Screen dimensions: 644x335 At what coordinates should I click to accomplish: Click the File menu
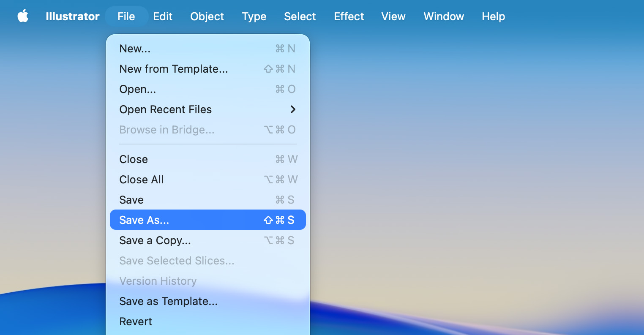coord(126,16)
